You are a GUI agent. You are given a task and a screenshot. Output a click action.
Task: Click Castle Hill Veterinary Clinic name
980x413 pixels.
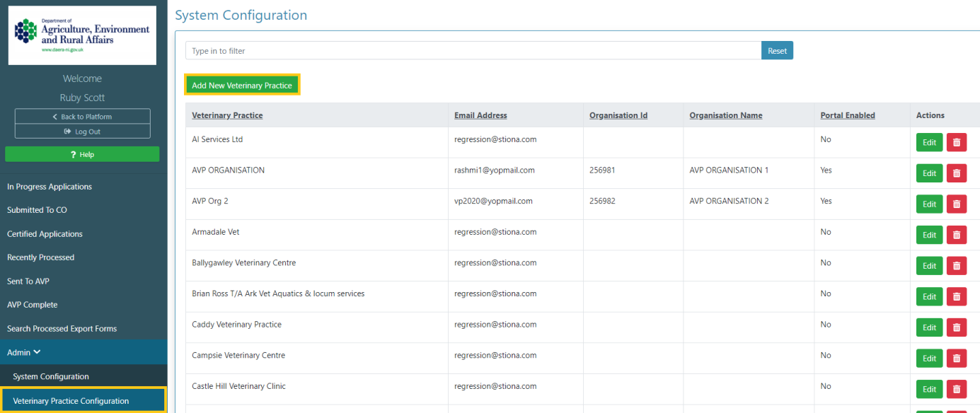239,386
